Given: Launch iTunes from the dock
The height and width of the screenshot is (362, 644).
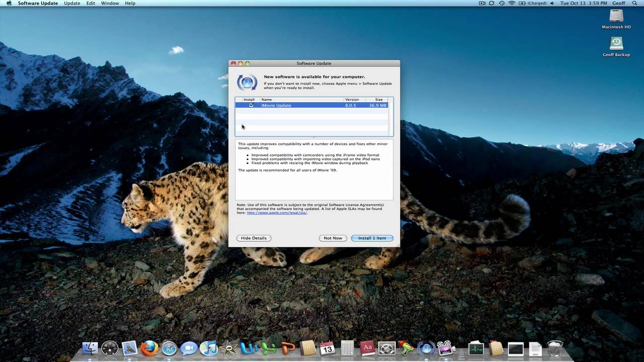Looking at the screenshot, I should pyautogui.click(x=208, y=348).
